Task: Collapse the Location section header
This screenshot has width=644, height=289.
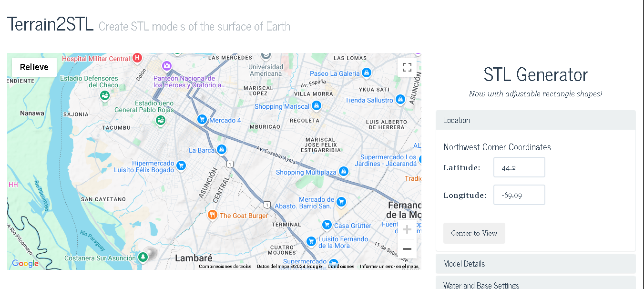Action: click(535, 120)
